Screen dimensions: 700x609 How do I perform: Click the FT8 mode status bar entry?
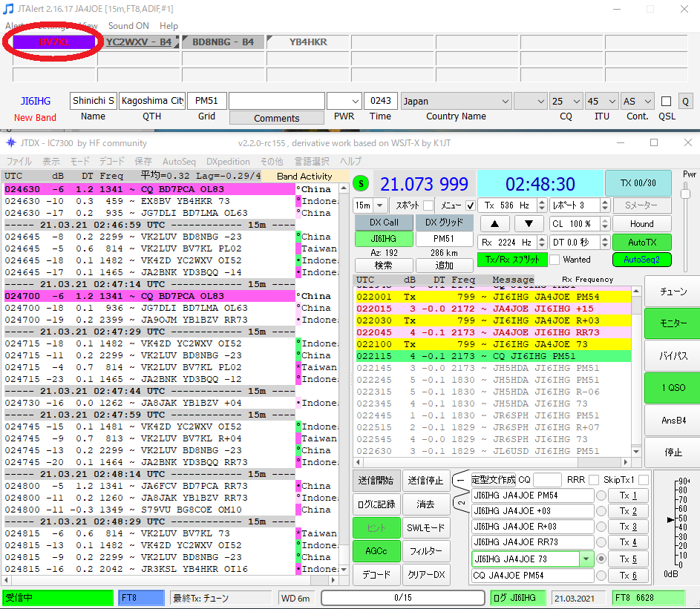click(x=141, y=597)
